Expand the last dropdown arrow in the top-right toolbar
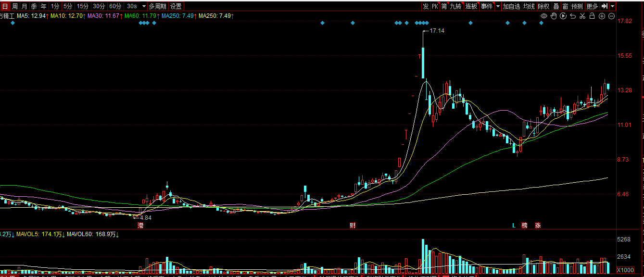 (612, 6)
